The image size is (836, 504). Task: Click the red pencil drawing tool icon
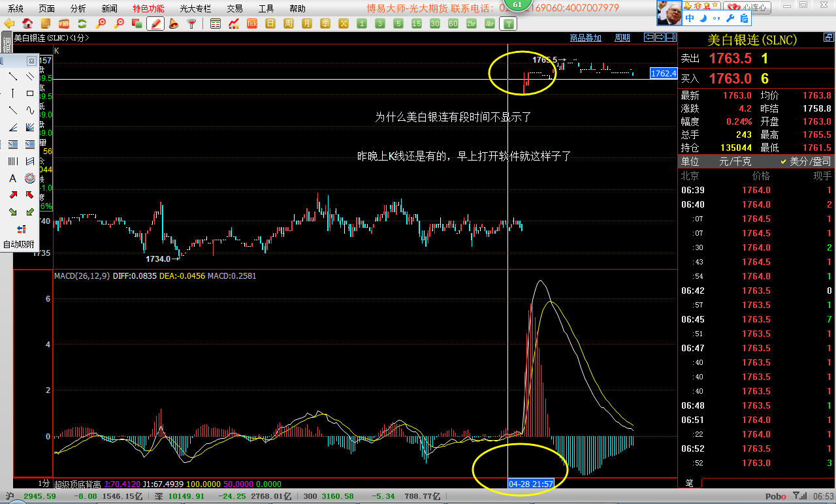[x=155, y=24]
